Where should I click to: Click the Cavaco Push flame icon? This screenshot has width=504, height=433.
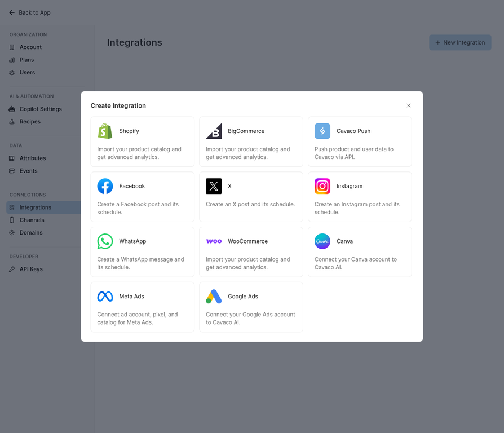[322, 131]
